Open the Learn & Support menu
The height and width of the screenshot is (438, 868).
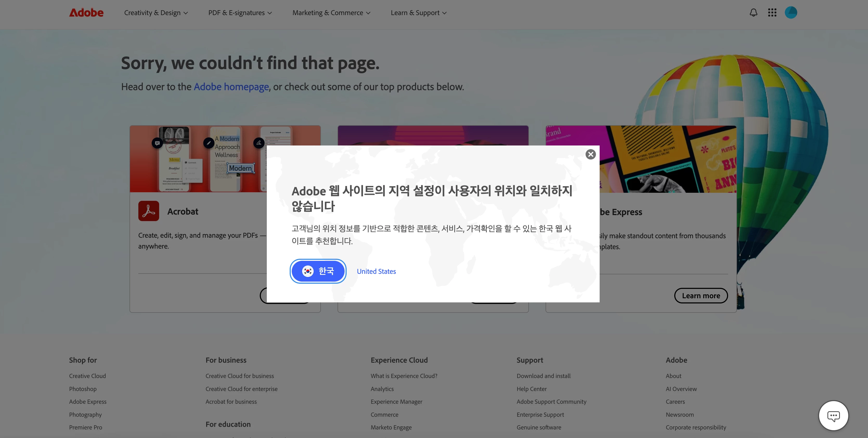tap(418, 13)
